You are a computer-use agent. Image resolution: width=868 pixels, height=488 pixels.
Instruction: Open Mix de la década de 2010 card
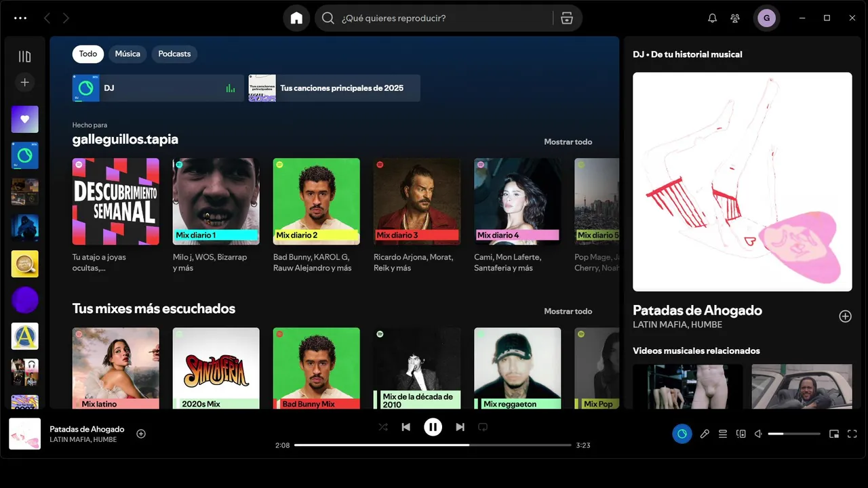pyautogui.click(x=417, y=368)
